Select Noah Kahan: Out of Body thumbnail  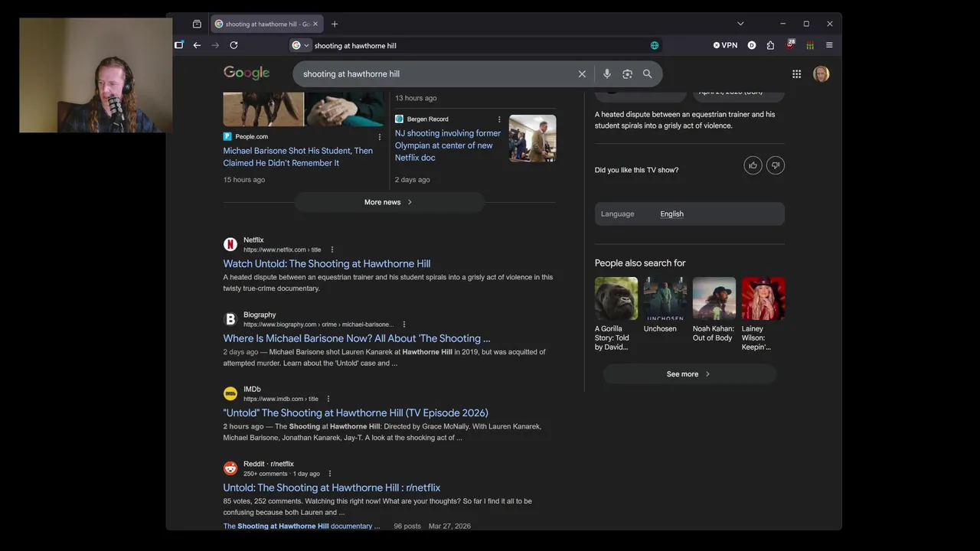pos(714,298)
